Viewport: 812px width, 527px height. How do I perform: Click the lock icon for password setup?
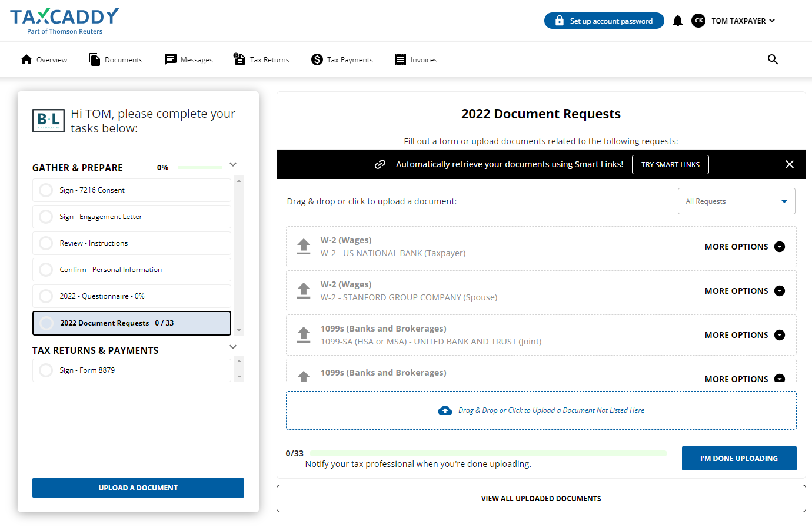tap(560, 21)
